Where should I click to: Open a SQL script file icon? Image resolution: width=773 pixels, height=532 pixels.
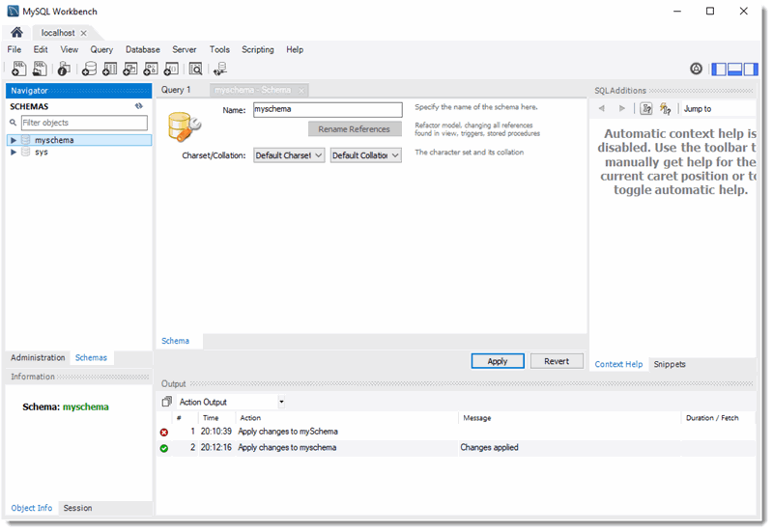pos(40,69)
